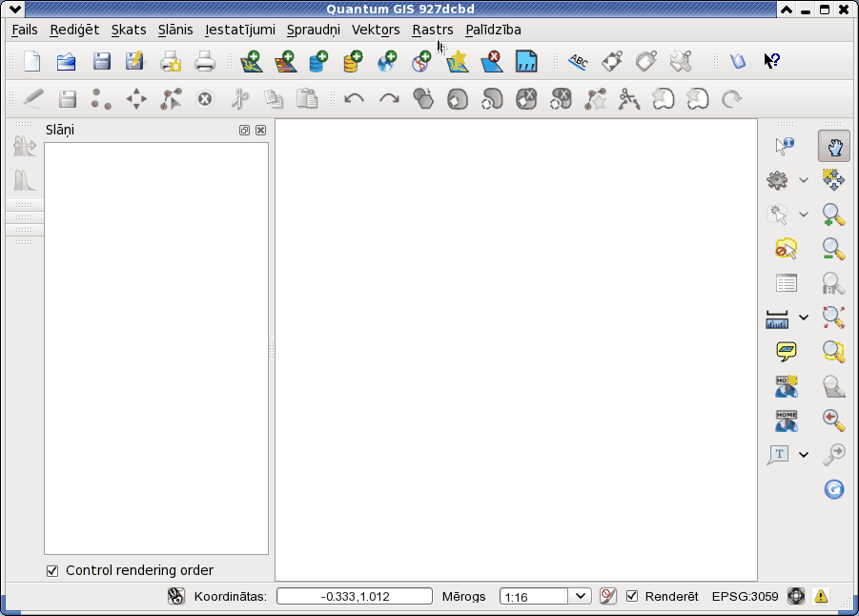Image resolution: width=859 pixels, height=616 pixels.
Task: Float the Slāņi panel
Action: pyautogui.click(x=244, y=130)
